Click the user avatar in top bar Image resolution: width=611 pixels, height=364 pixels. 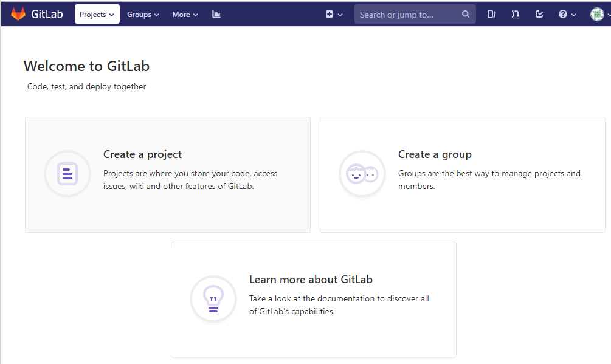[597, 14]
